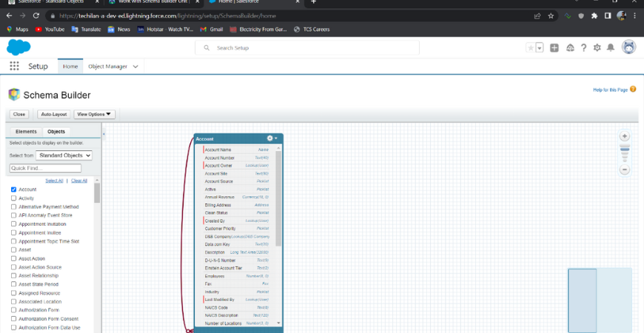644x333 pixels.
Task: Go to the Home tab
Action: click(70, 67)
